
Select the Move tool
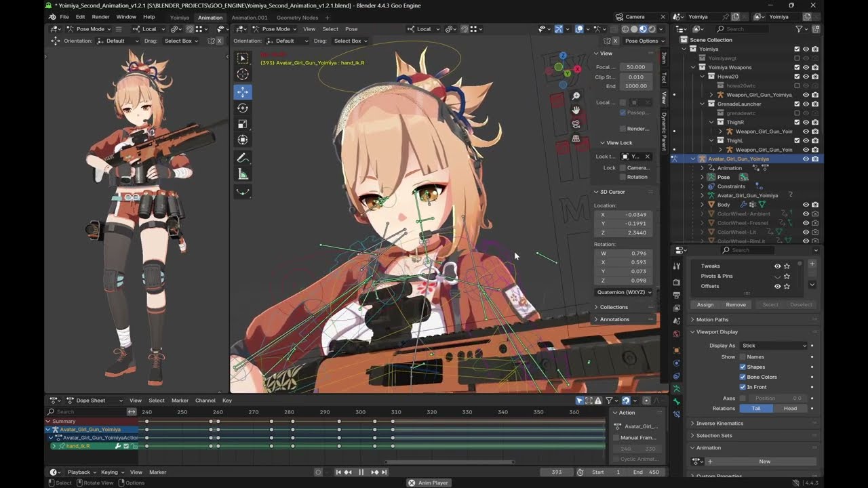(243, 91)
